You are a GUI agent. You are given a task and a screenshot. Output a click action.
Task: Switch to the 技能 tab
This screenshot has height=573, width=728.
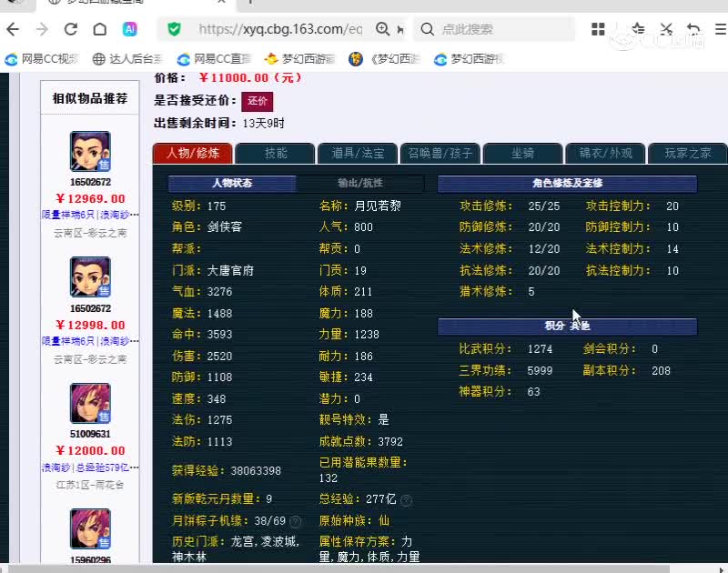coord(276,153)
